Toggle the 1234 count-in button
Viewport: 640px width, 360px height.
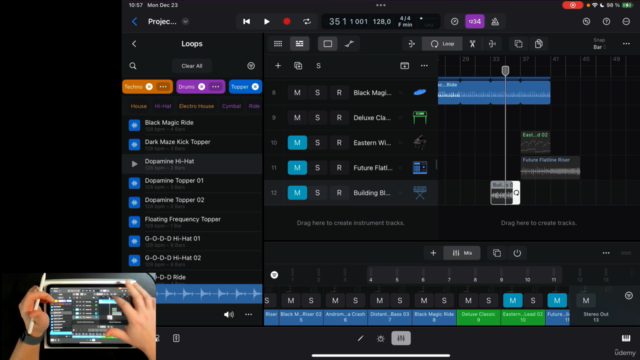(475, 22)
